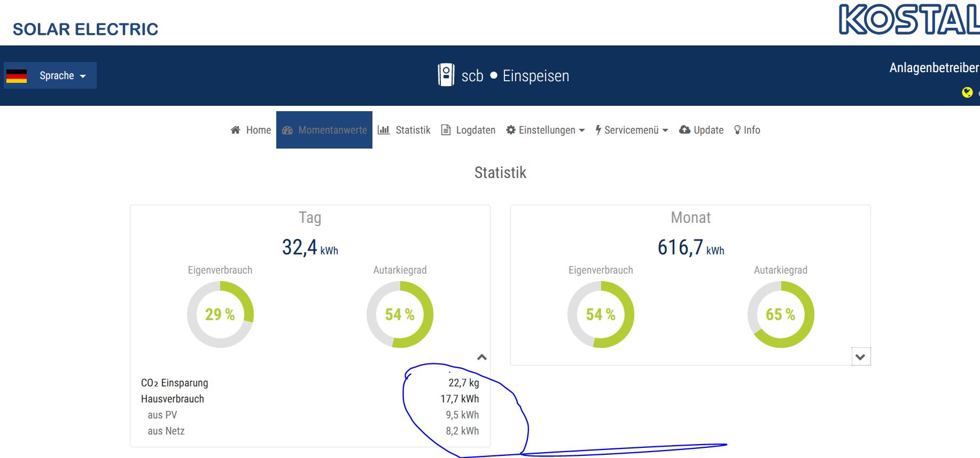Click the Eigenverbrauch label in Tag card
980x458 pixels.
(x=220, y=270)
